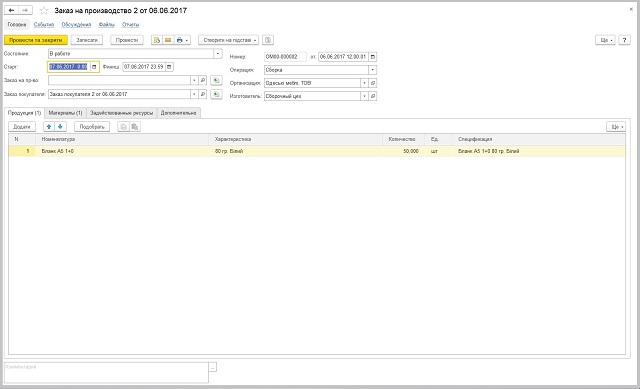
Task: Click into the Комментарий text field
Action: [106, 372]
